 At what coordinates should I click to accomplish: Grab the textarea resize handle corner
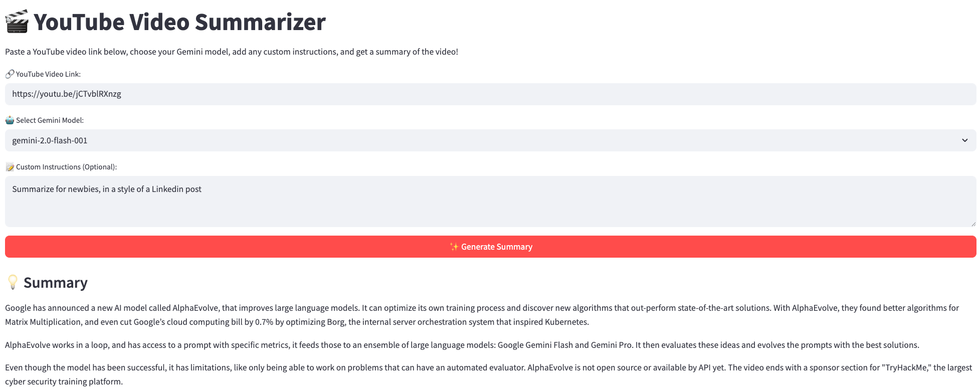(973, 224)
